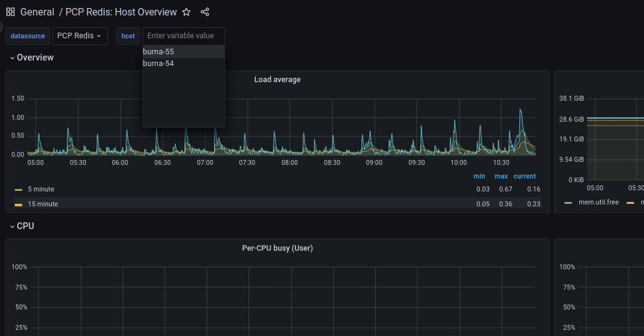Choose burna-54 from the host list
This screenshot has width=644, height=336.
(159, 63)
